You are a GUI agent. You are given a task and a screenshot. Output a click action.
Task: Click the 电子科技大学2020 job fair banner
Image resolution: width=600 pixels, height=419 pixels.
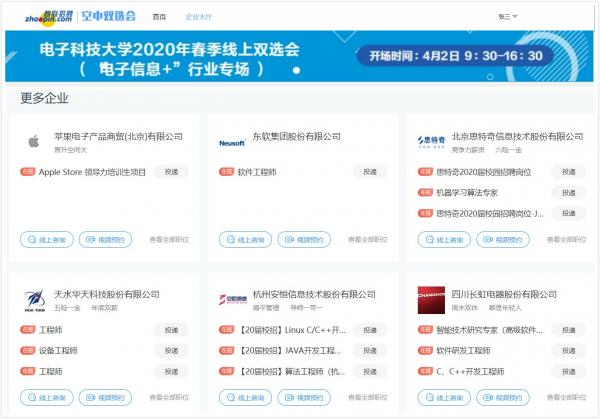[299, 57]
